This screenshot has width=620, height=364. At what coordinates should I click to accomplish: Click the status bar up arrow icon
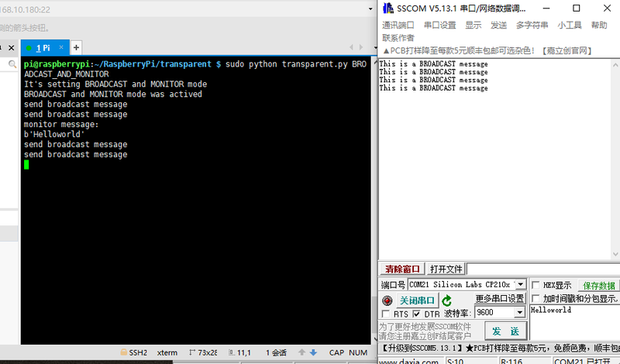(301, 352)
